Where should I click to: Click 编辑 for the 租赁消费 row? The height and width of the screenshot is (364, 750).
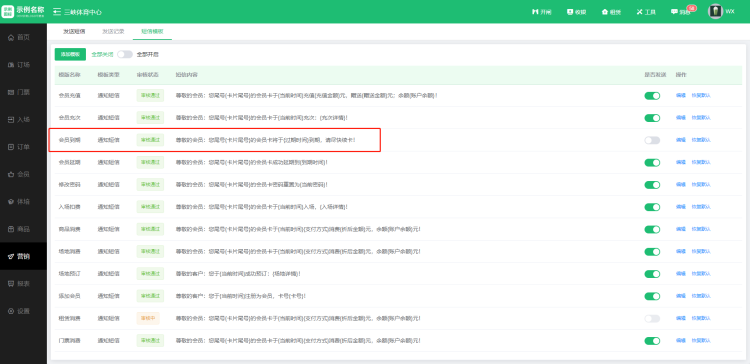680,318
